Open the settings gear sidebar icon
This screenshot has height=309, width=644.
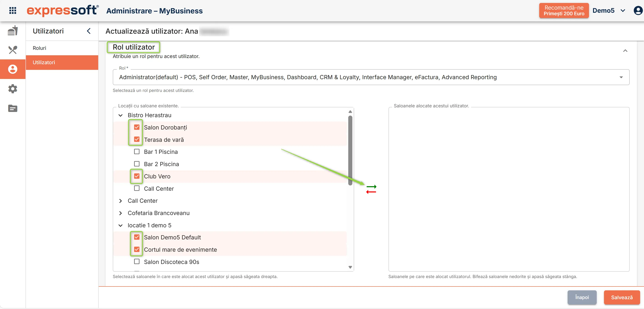pyautogui.click(x=13, y=89)
